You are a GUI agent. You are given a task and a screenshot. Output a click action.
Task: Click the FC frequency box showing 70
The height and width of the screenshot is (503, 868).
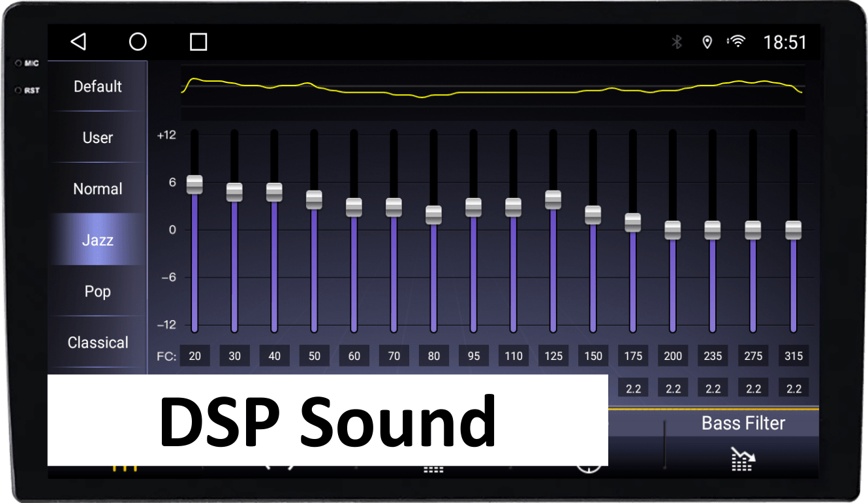click(394, 356)
